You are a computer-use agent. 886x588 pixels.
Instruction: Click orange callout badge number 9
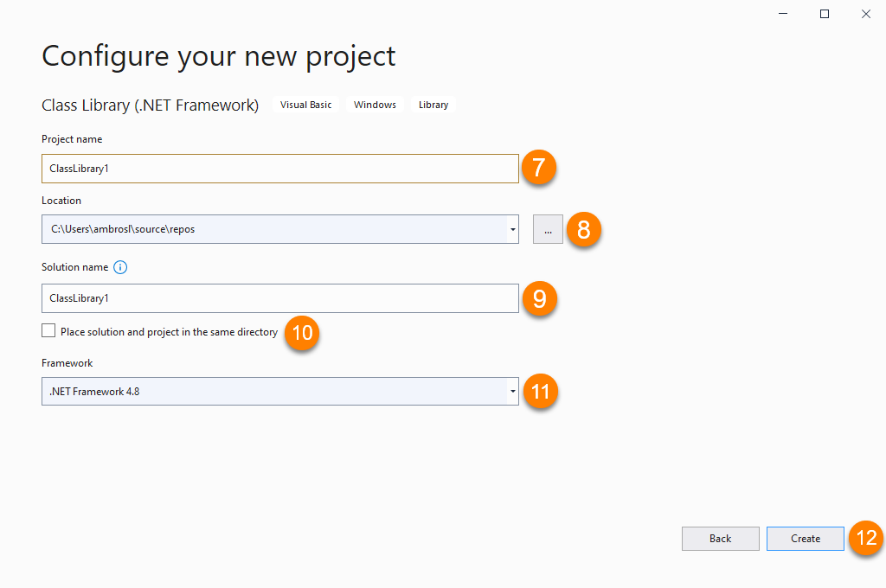(x=539, y=298)
